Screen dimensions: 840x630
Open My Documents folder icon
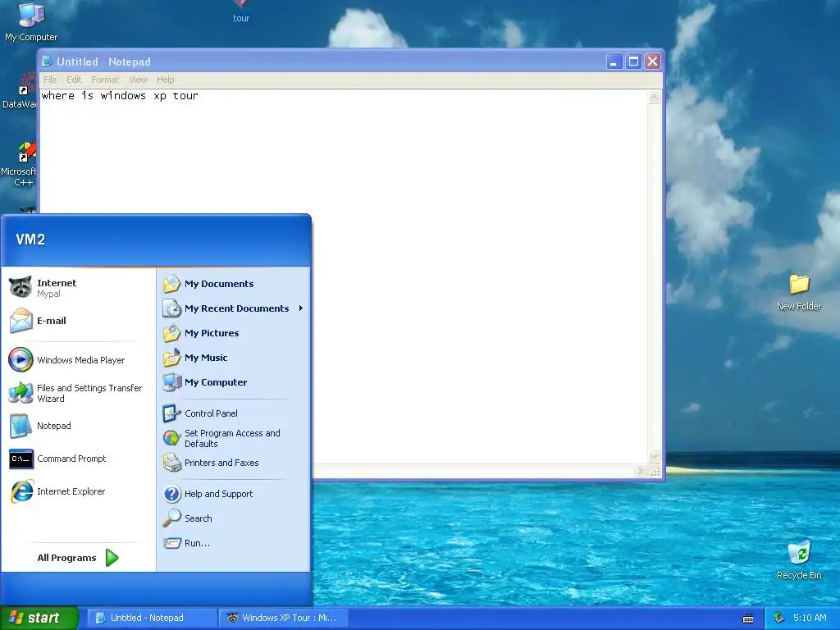coord(172,283)
